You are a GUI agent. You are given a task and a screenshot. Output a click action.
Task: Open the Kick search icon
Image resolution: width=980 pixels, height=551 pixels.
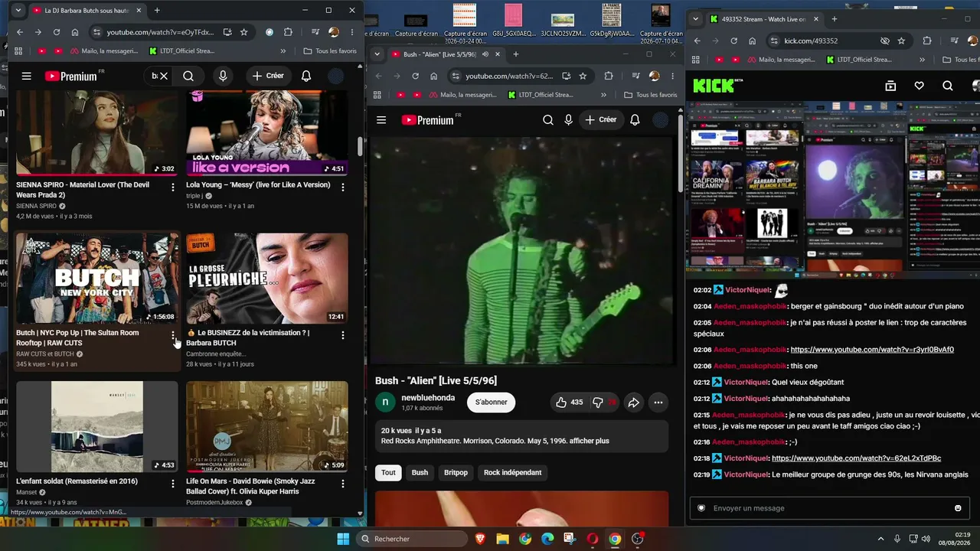[x=948, y=86]
